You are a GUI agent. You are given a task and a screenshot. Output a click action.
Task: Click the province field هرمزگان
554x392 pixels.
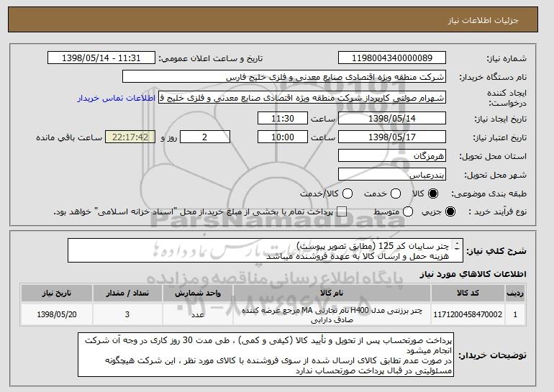pyautogui.click(x=392, y=156)
